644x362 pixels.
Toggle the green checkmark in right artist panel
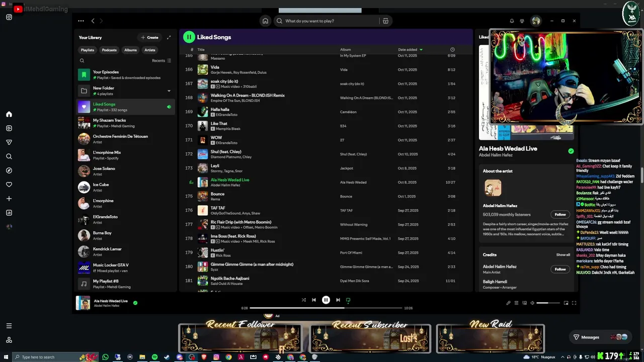(571, 151)
